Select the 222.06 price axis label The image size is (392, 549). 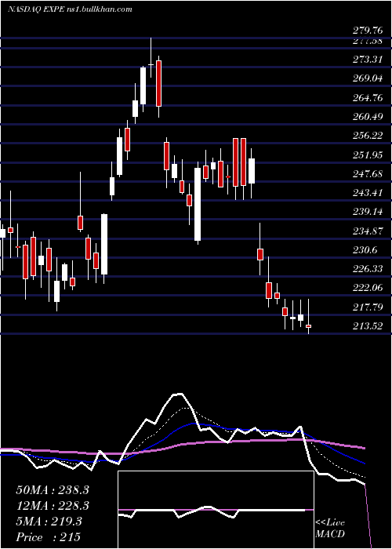click(x=367, y=288)
